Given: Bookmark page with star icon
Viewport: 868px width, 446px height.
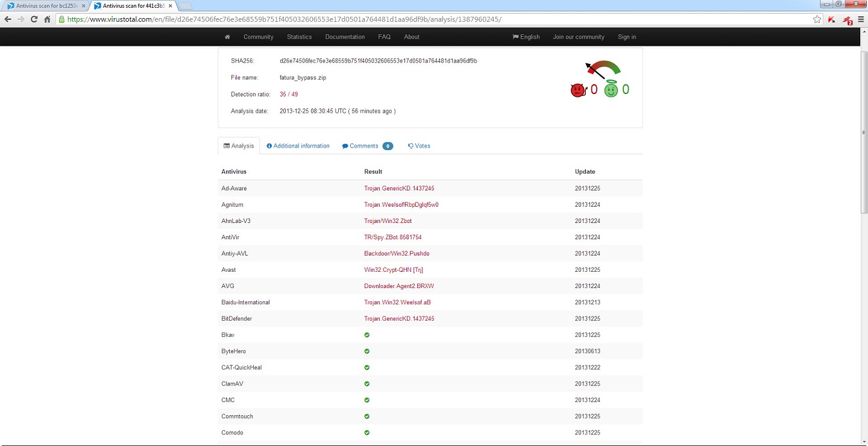Looking at the screenshot, I should 817,19.
